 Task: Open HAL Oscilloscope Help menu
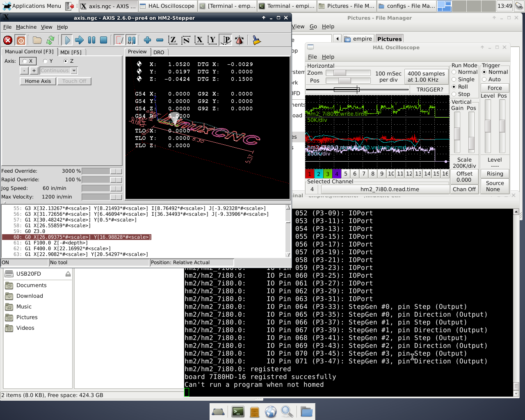point(328,57)
